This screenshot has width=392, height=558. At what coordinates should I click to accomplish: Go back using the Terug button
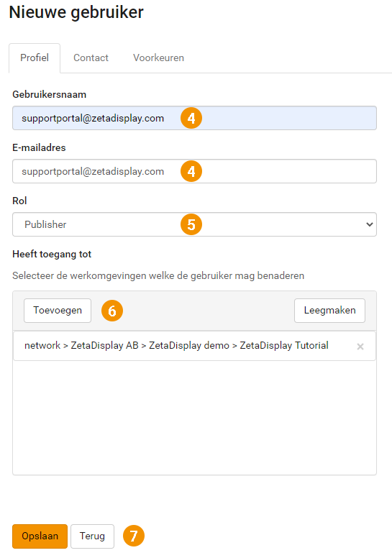pos(92,536)
